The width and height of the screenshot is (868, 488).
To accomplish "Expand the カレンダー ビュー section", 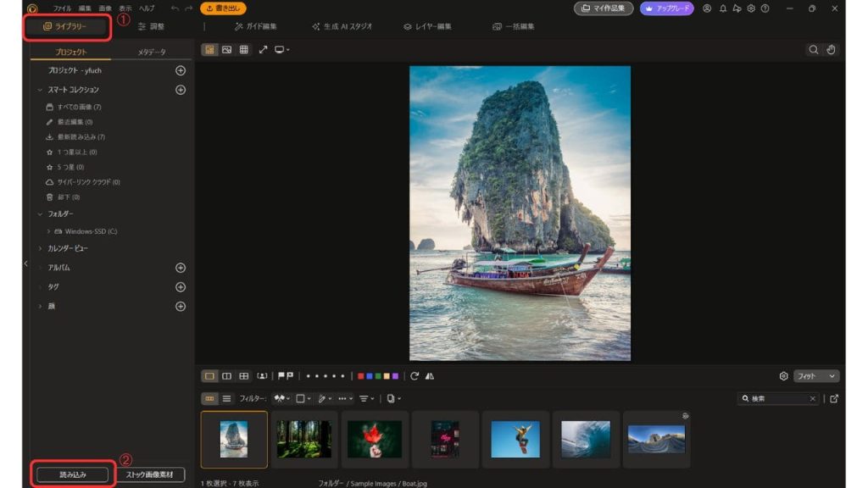I will coord(40,248).
